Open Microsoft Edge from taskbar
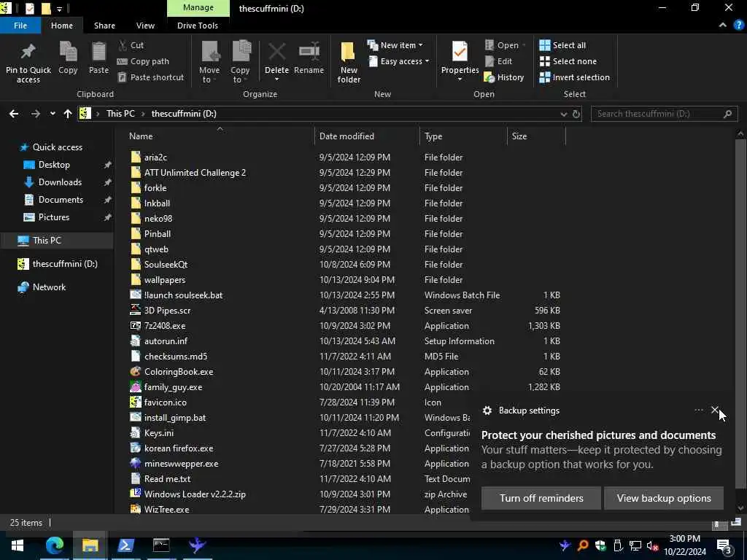The width and height of the screenshot is (747, 560). coord(54,545)
